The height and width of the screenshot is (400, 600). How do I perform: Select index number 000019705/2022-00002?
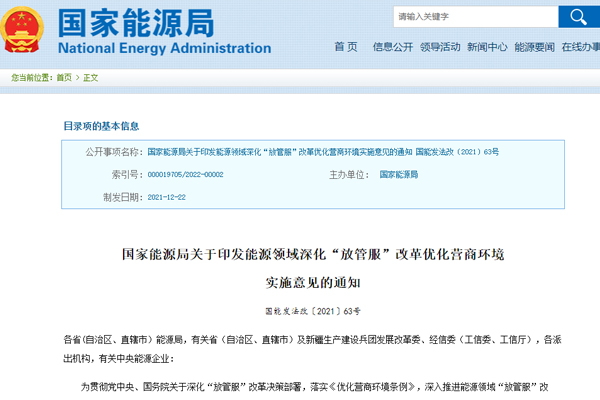(x=185, y=174)
